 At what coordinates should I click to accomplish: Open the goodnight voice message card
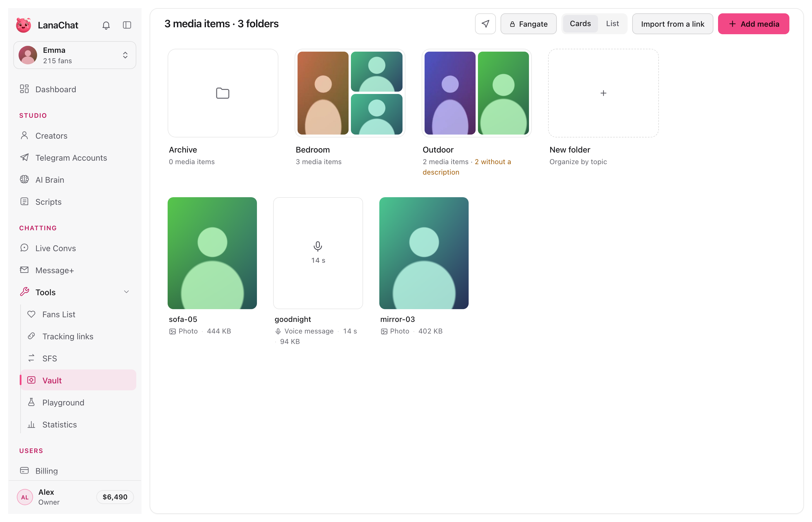(x=318, y=253)
